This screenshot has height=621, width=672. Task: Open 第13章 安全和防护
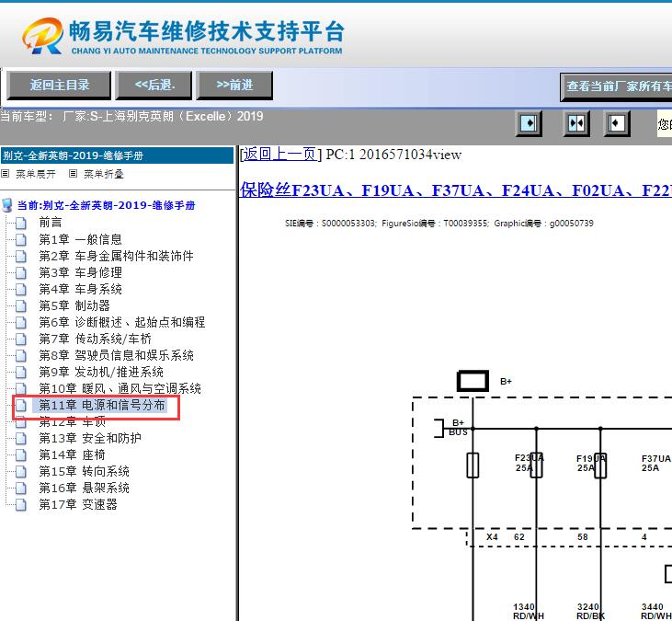[90, 438]
